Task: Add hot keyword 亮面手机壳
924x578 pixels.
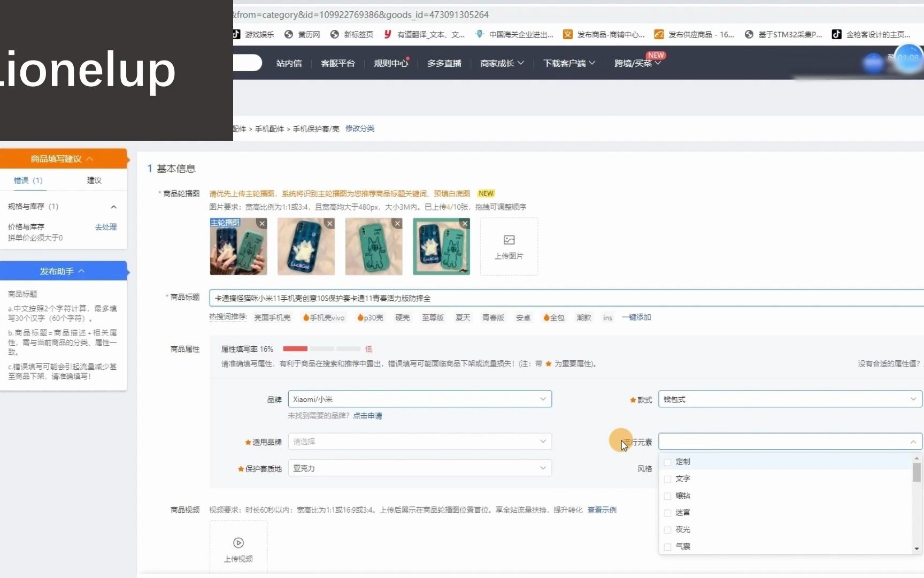Action: (x=272, y=317)
